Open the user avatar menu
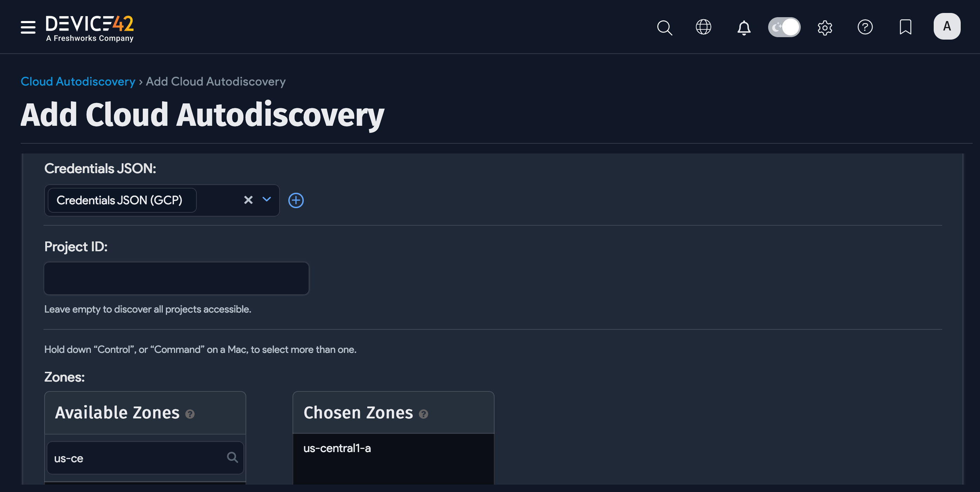The image size is (980, 492). point(947,26)
